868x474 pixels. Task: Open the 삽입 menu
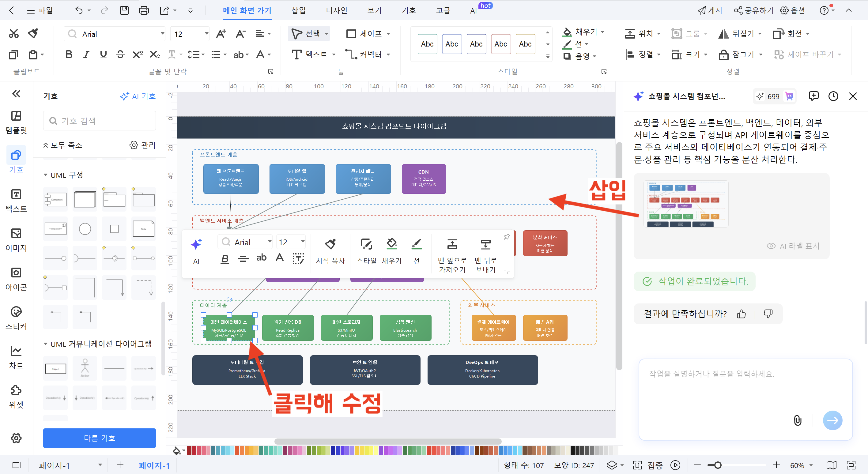[298, 10]
